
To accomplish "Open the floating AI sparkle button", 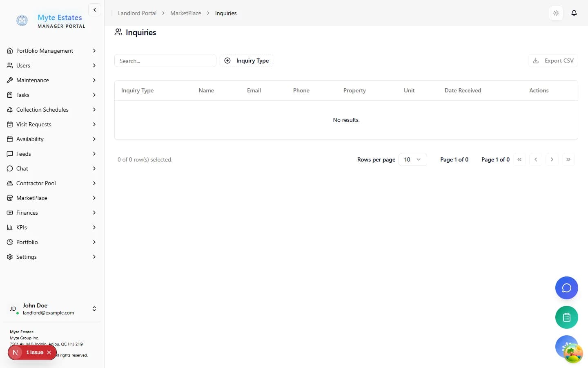I will click(x=567, y=347).
